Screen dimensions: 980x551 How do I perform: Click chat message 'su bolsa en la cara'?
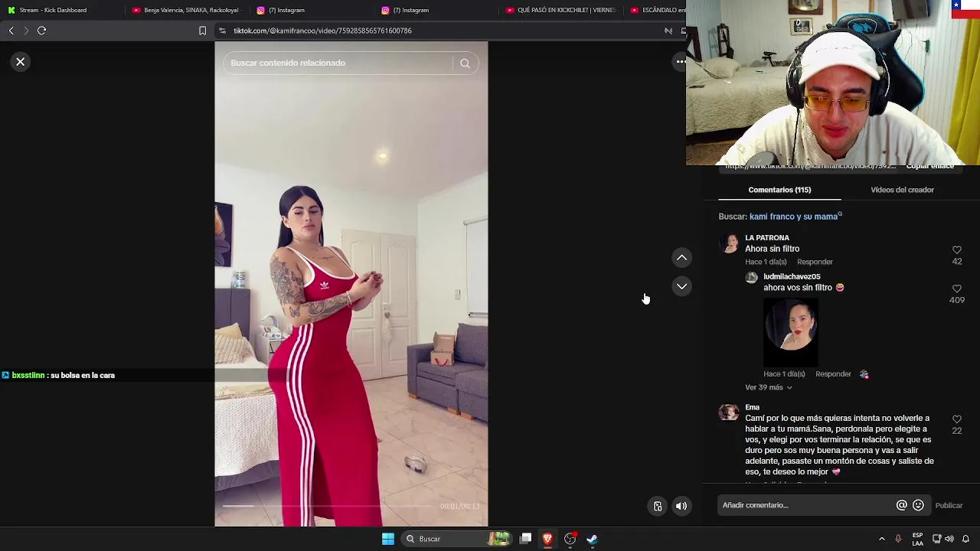(x=82, y=376)
